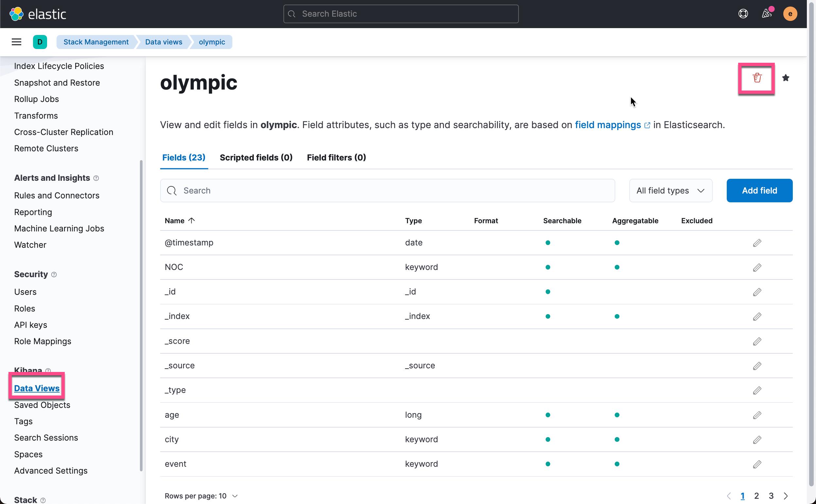Open the Rows per page selector
The height and width of the screenshot is (504, 816).
pyautogui.click(x=201, y=496)
